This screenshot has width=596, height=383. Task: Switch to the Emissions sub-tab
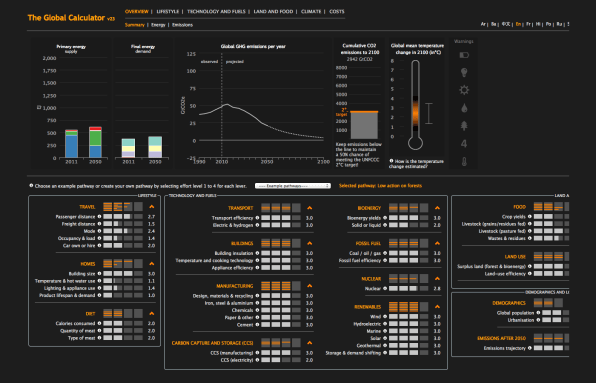[182, 25]
